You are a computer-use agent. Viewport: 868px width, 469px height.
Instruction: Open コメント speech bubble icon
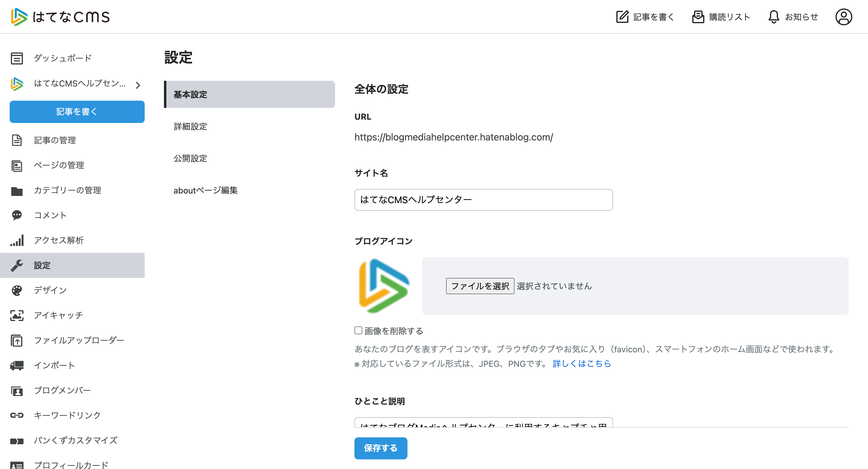pyautogui.click(x=17, y=215)
